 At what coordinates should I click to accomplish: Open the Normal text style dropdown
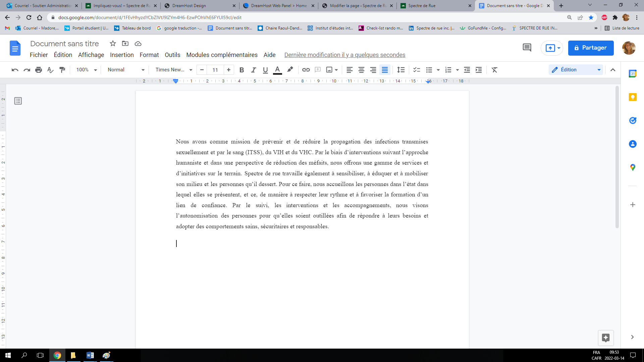coord(126,70)
